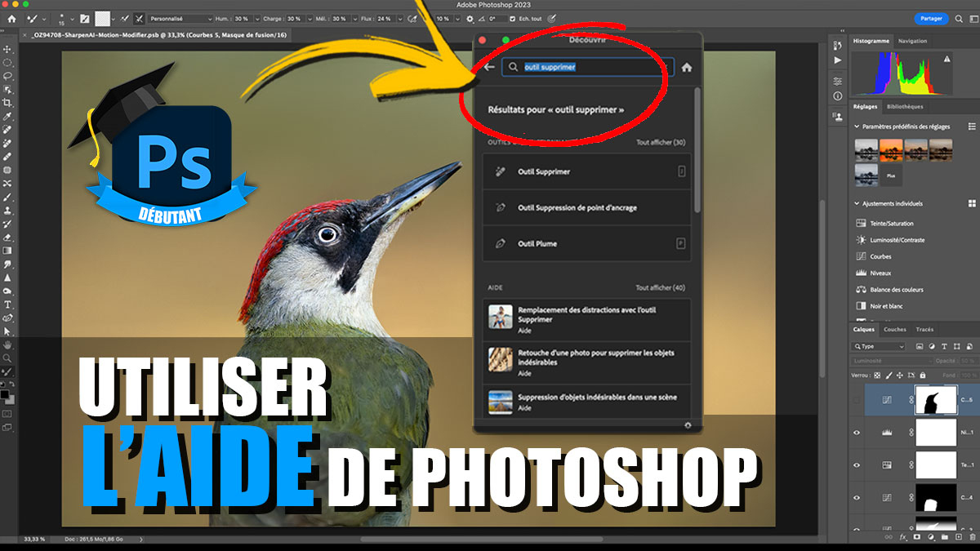Click the home icon in Découvrir panel
The height and width of the screenshot is (551, 980).
[687, 68]
